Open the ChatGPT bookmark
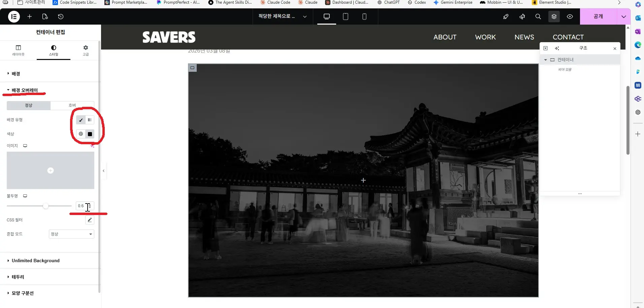644x308 pixels. pos(389,2)
